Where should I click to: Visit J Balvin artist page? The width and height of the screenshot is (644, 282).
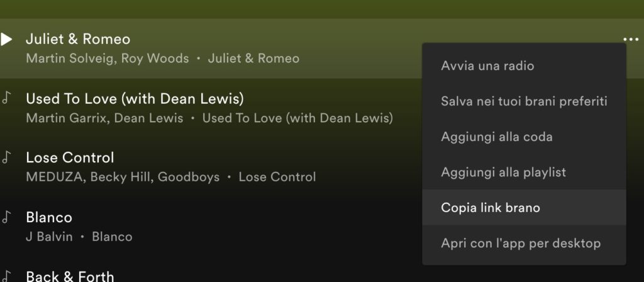pyautogui.click(x=49, y=237)
